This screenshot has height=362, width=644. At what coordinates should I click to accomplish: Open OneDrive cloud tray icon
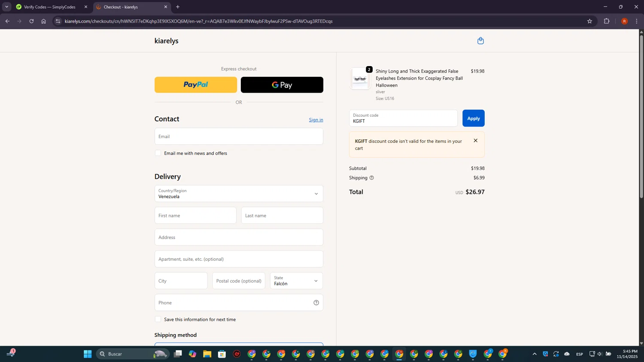(567, 354)
